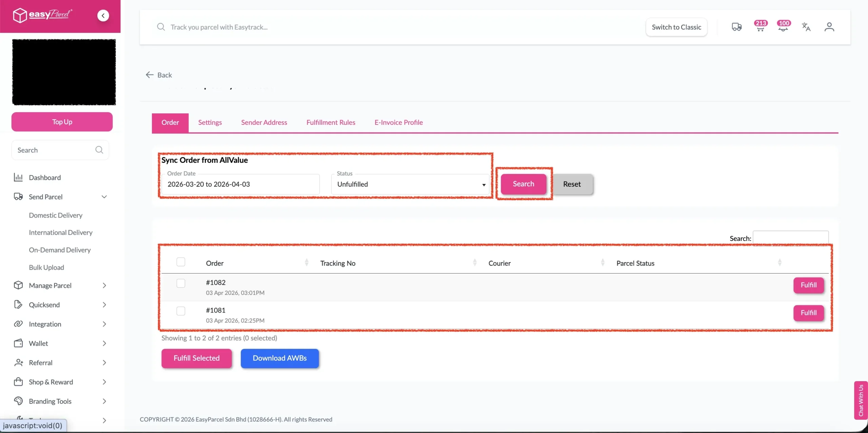Screen dimensions: 868x433
Task: Click the Download AWBs button
Action: coord(279,358)
